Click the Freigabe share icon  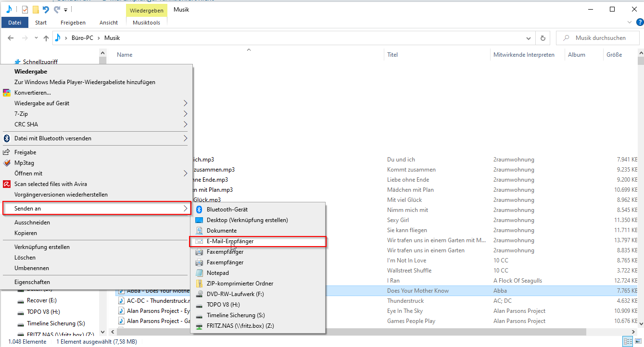(x=7, y=152)
